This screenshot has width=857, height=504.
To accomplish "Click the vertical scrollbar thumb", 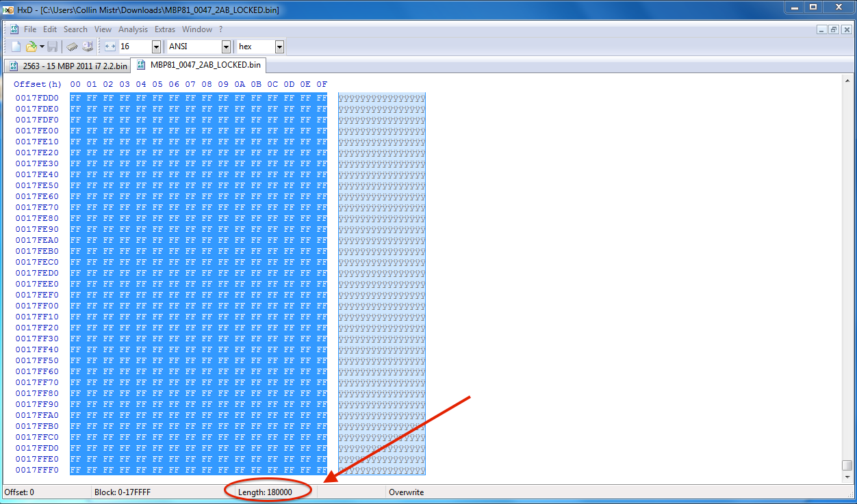I will point(847,465).
